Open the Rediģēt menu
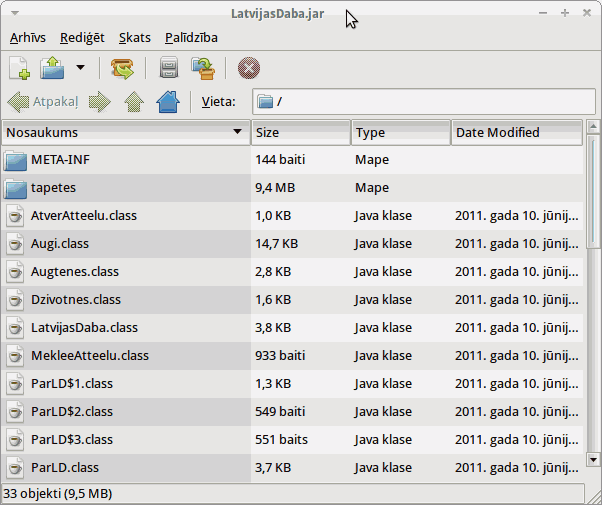 pyautogui.click(x=82, y=38)
